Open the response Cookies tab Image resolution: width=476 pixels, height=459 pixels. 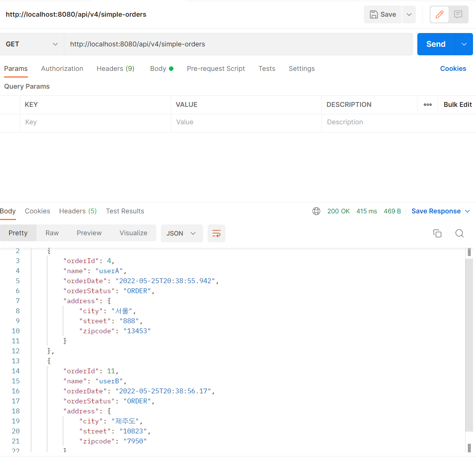[38, 211]
